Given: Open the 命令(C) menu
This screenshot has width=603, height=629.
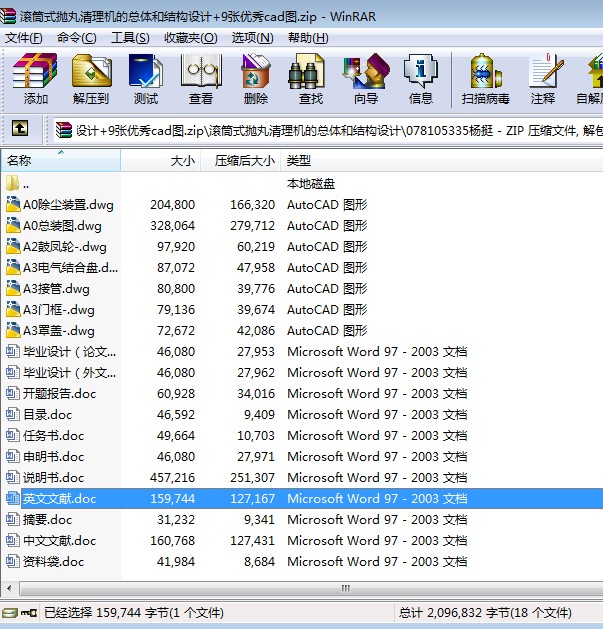Looking at the screenshot, I should [77, 38].
